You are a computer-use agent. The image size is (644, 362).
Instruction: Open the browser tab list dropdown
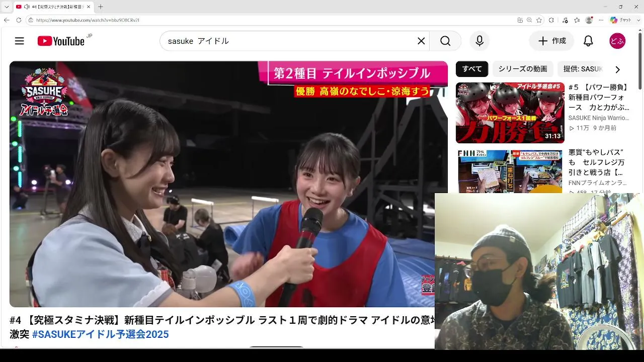pyautogui.click(x=7, y=7)
